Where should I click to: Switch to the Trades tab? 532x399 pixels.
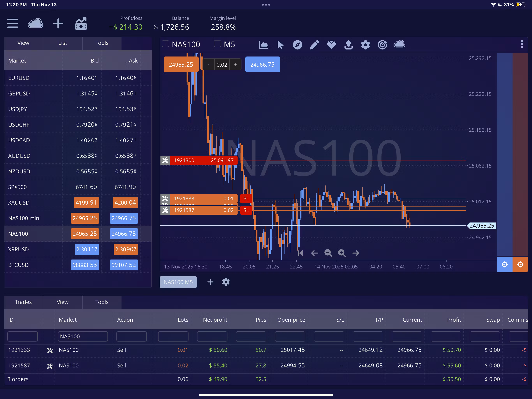23,302
